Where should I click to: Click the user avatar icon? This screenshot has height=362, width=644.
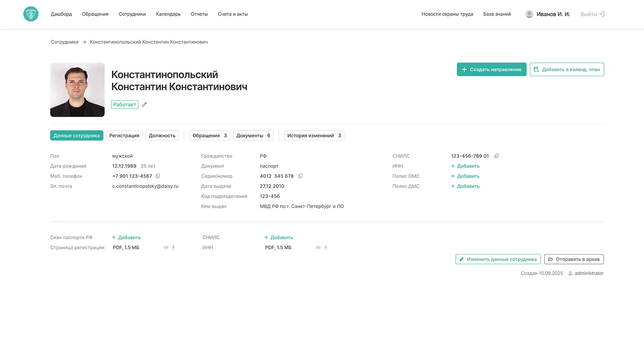tap(529, 14)
